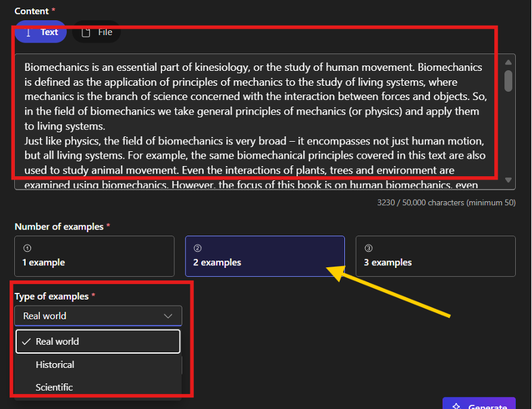Switch to the File content tab
Screen dimensions: 532x409
[x=97, y=32]
